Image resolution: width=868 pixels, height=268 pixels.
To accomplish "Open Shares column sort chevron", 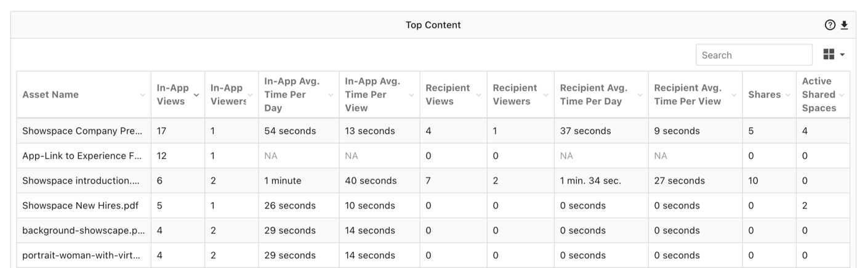I will pyautogui.click(x=788, y=95).
